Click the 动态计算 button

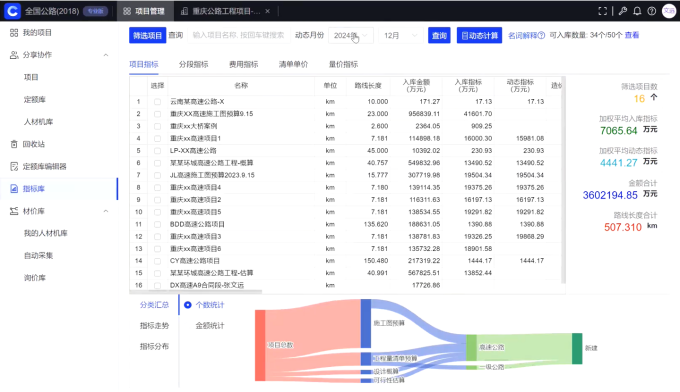pyautogui.click(x=479, y=36)
